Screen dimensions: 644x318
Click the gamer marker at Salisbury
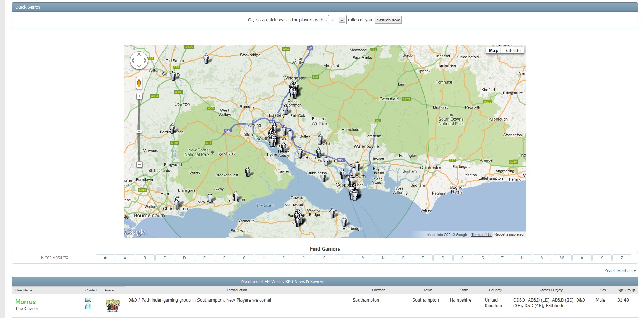coord(173,75)
